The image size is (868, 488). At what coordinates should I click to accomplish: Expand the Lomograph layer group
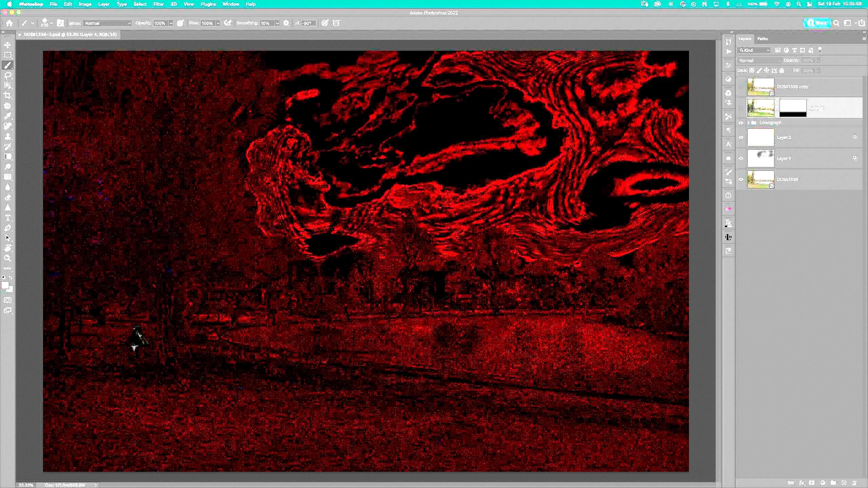click(x=748, y=123)
